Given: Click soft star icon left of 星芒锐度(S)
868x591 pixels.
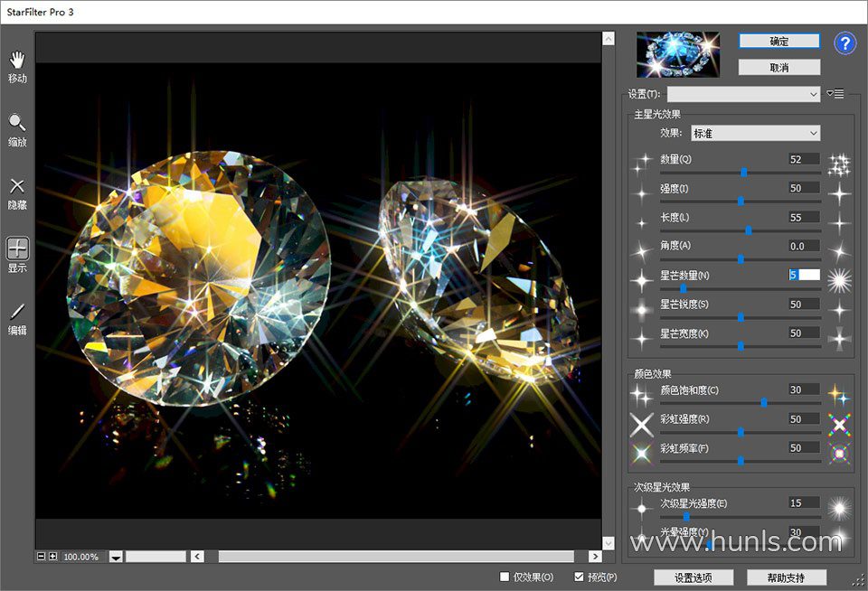Looking at the screenshot, I should (642, 310).
